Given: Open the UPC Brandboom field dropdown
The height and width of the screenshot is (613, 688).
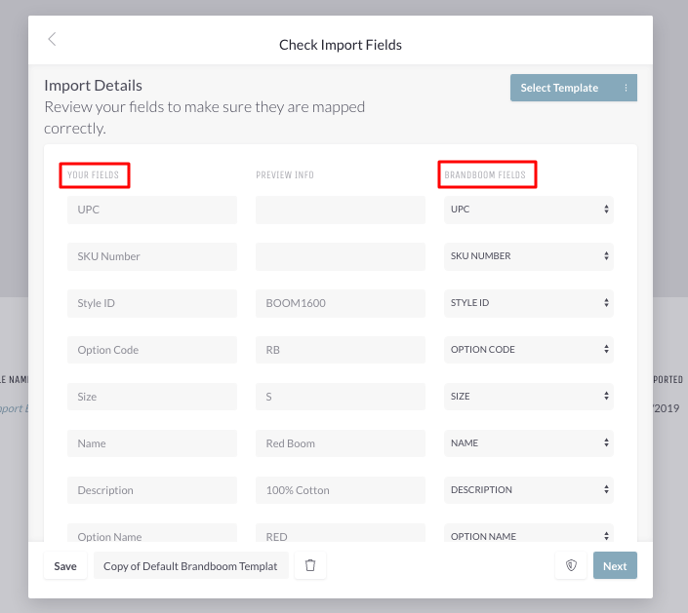Looking at the screenshot, I should click(x=528, y=209).
